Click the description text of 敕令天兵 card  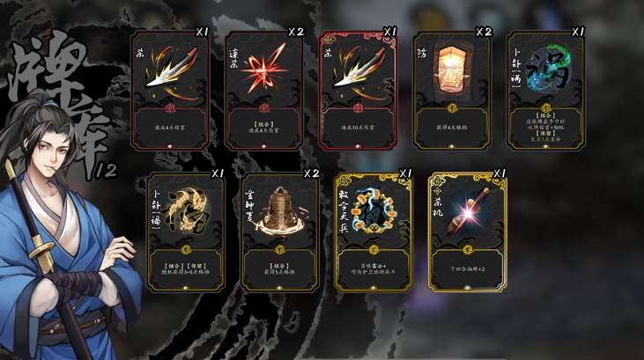click(374, 268)
